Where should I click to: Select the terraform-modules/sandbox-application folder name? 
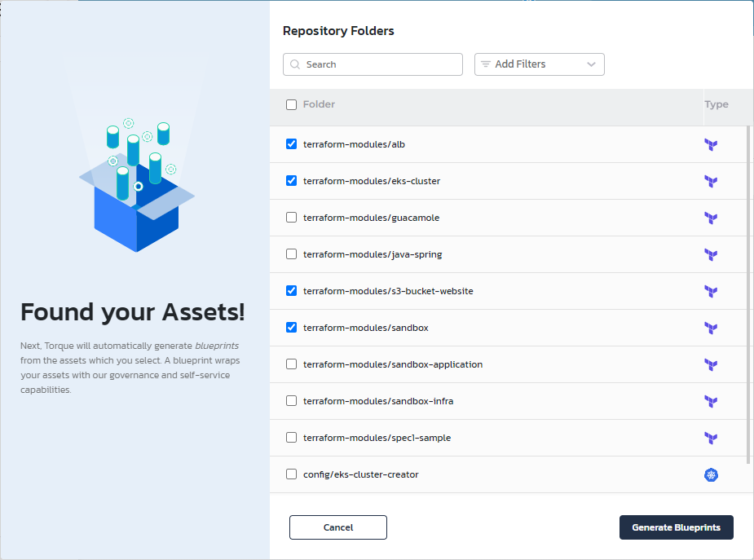coord(392,364)
